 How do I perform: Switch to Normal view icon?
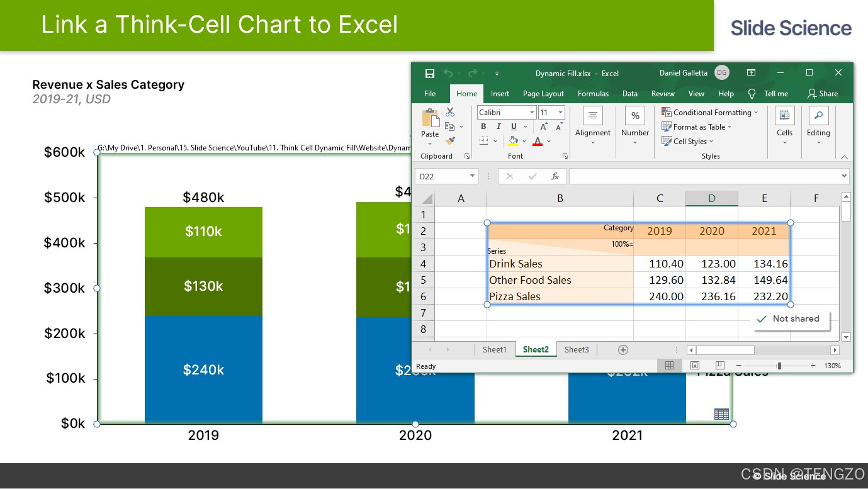pos(669,366)
